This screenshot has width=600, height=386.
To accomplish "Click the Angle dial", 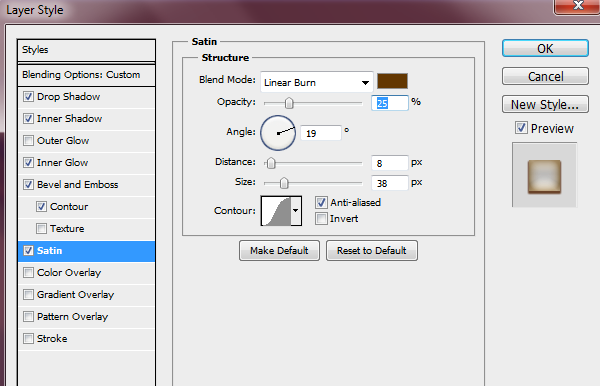I will 278,133.
